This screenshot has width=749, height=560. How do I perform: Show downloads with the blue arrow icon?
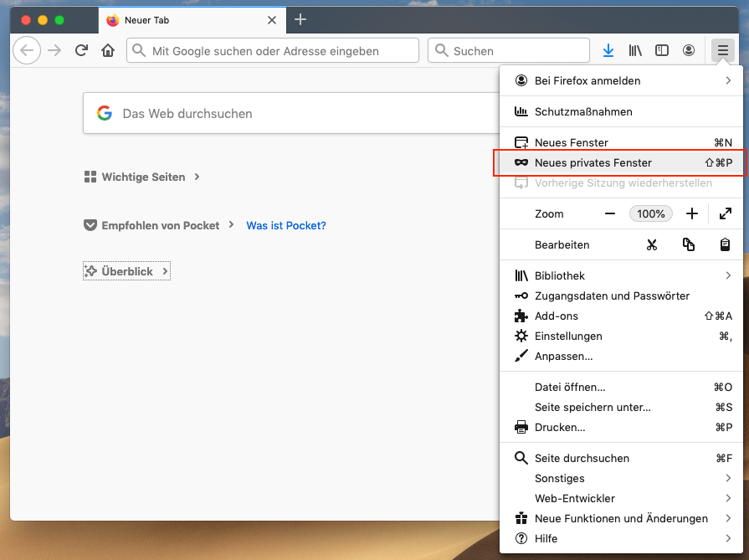tap(608, 50)
